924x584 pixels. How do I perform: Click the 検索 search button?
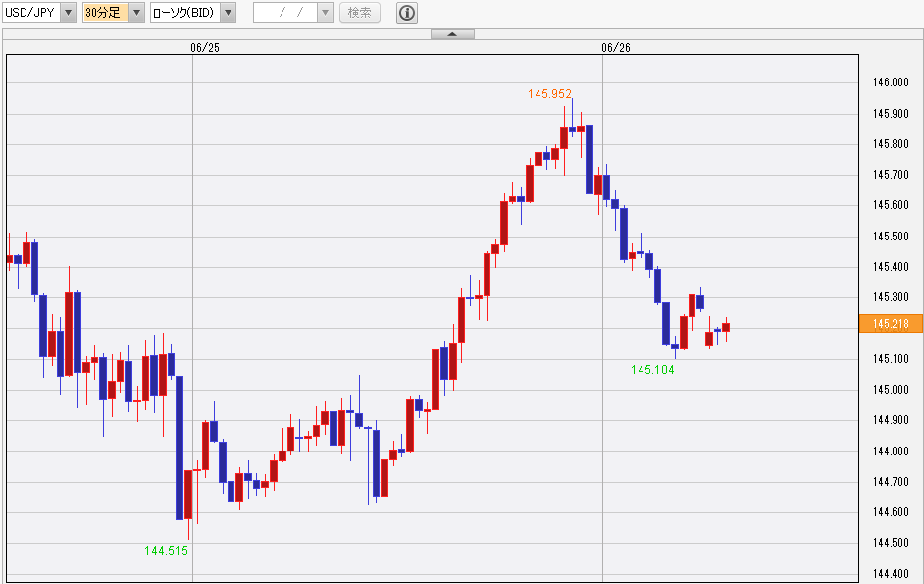tap(359, 13)
